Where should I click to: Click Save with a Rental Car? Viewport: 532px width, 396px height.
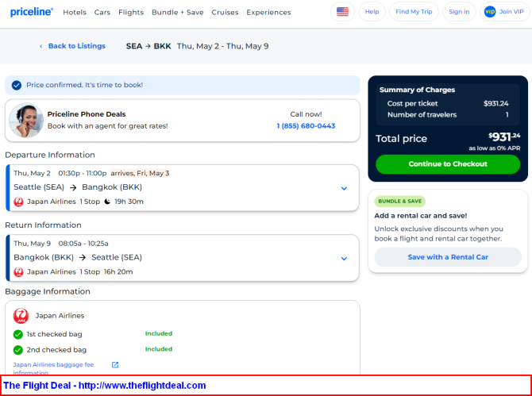(x=448, y=257)
